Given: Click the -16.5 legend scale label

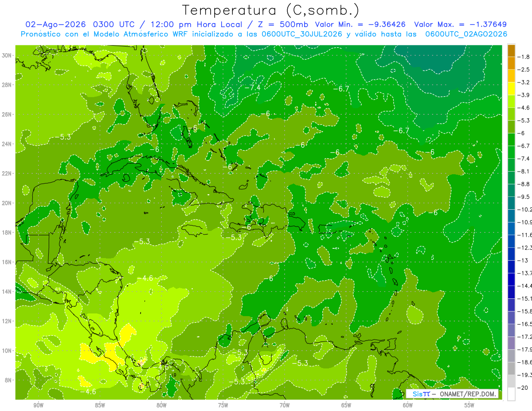Looking at the screenshot, I should click(x=524, y=324).
